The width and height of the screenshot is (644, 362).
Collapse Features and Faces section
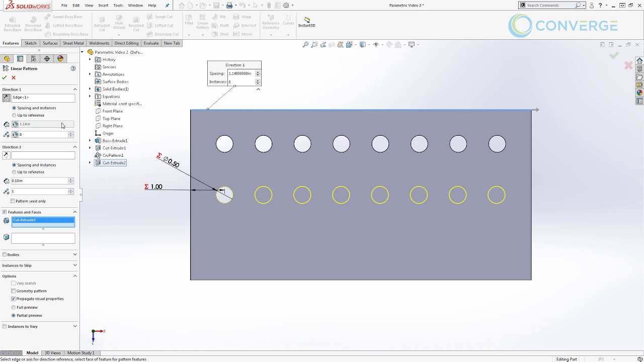(x=75, y=212)
